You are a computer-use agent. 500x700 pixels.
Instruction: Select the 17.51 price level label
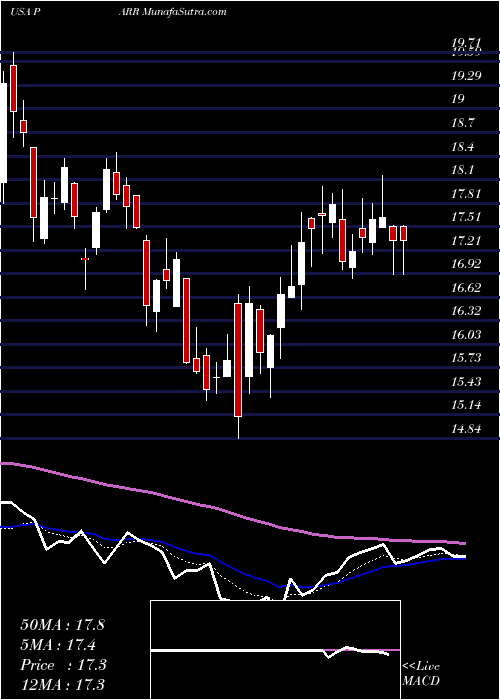point(466,217)
